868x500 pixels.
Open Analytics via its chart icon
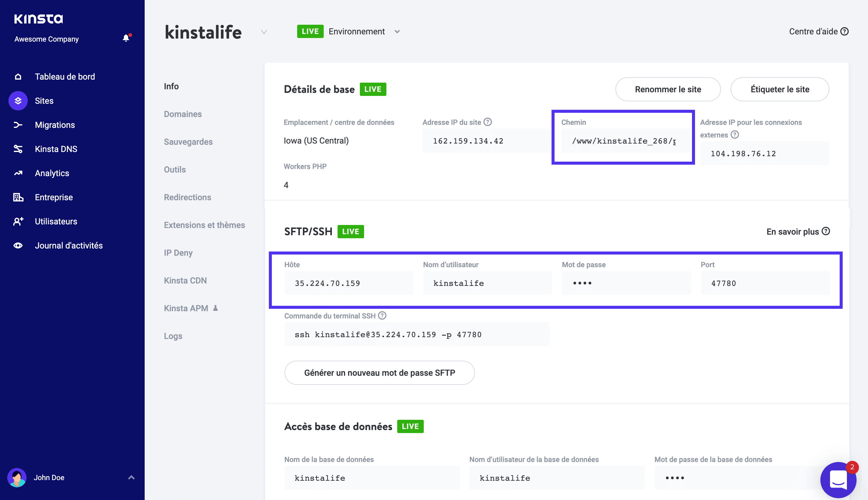[x=18, y=173]
